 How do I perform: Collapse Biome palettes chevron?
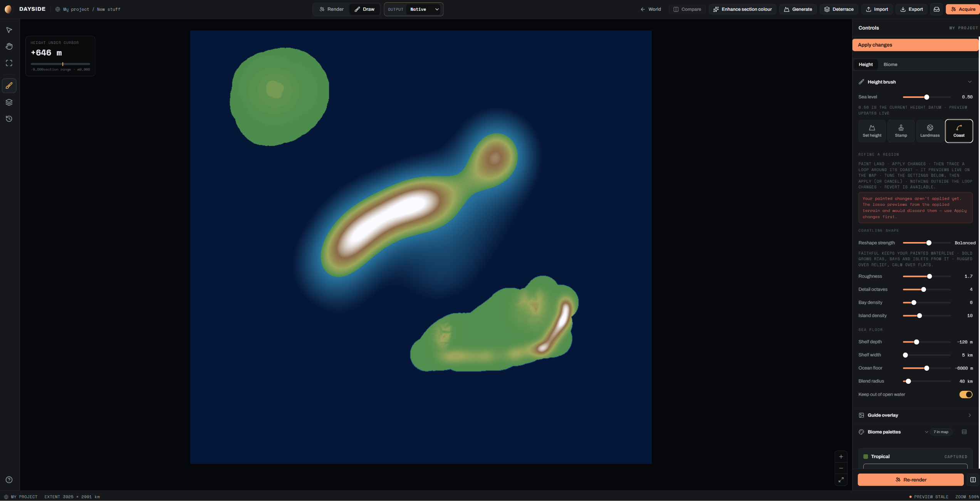pos(926,432)
